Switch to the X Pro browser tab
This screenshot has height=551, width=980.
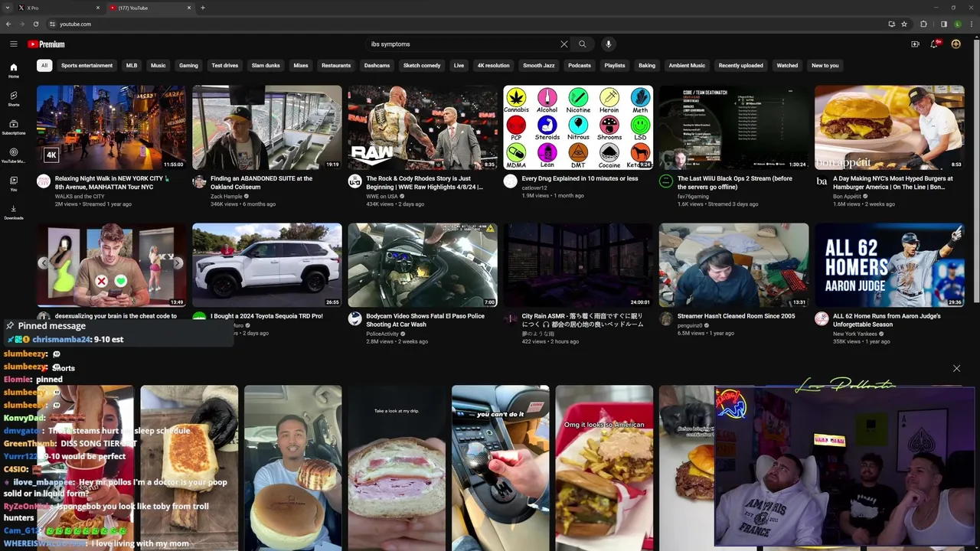click(x=57, y=8)
